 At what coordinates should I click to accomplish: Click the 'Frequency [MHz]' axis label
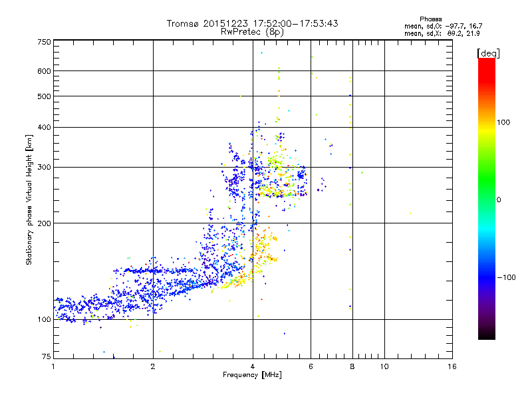click(x=252, y=375)
